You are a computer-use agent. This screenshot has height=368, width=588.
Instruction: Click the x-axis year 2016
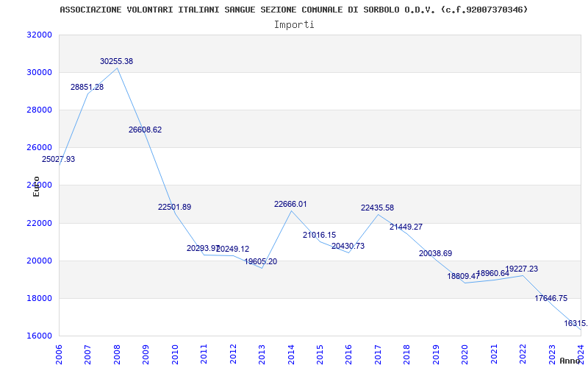tap(348, 354)
